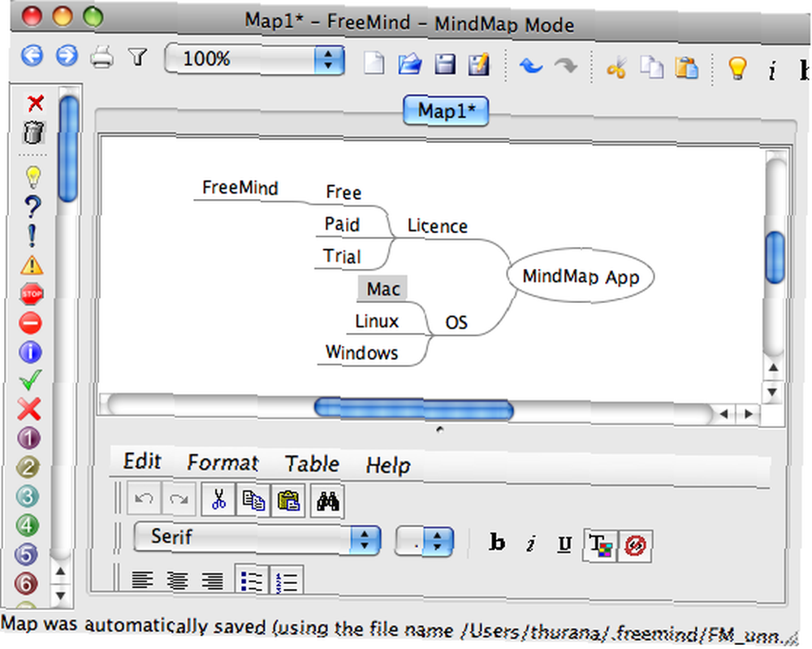Create a new blank map
Viewport: 812px width, 649px height.
[x=374, y=63]
